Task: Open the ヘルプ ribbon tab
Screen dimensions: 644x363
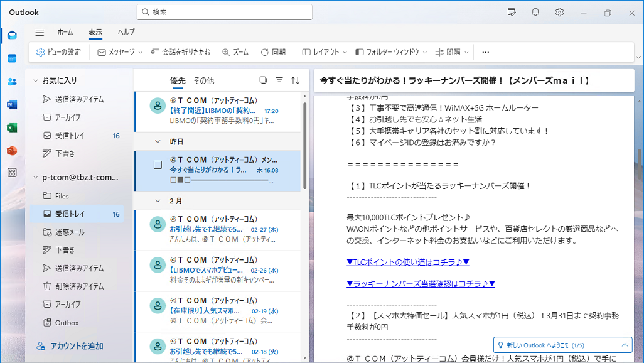Action: click(x=126, y=32)
